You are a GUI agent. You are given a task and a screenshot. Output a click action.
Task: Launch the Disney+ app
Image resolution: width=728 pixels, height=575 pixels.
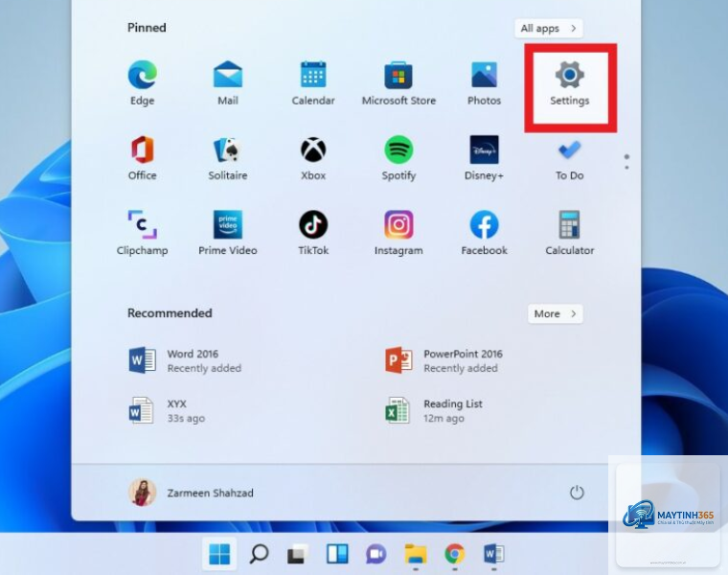coord(484,158)
